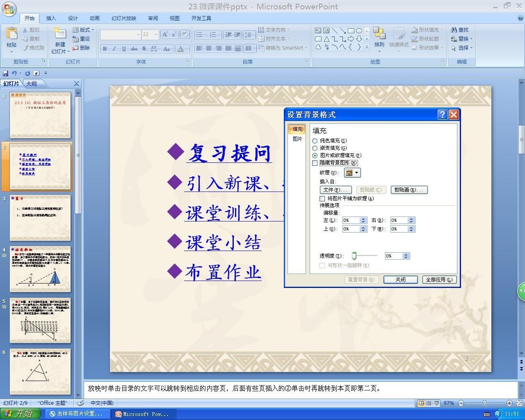Enable hide background graphics (隐藏背景图形) checkbox
Image resolution: width=525 pixels, height=420 pixels.
click(x=315, y=163)
